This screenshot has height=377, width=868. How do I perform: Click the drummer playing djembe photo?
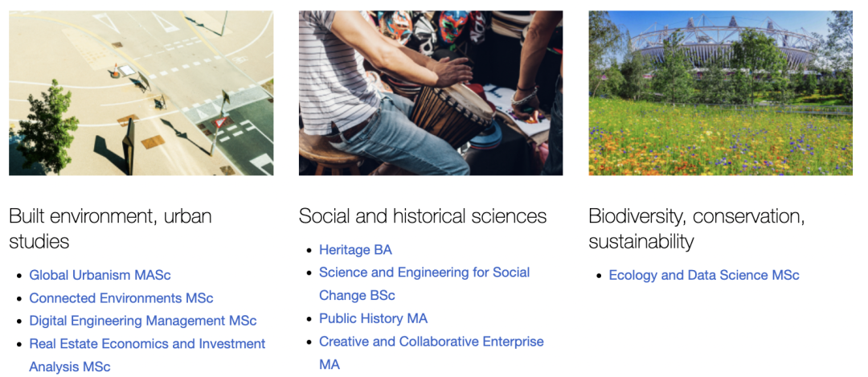431,93
